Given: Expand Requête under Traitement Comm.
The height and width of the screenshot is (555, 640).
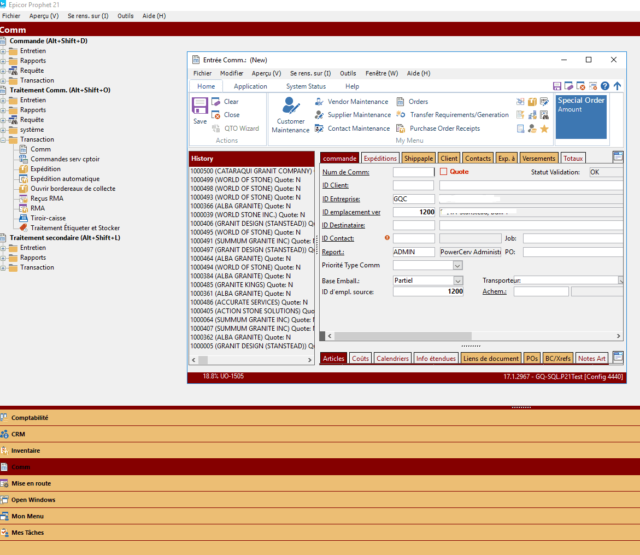Looking at the screenshot, I should pyautogui.click(x=3, y=120).
